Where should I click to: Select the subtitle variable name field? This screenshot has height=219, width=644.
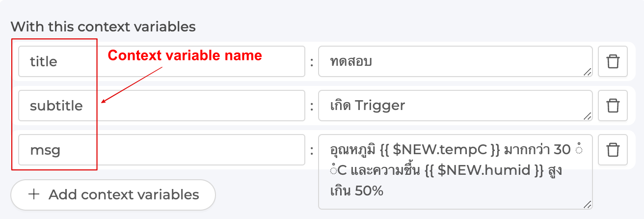(x=161, y=106)
